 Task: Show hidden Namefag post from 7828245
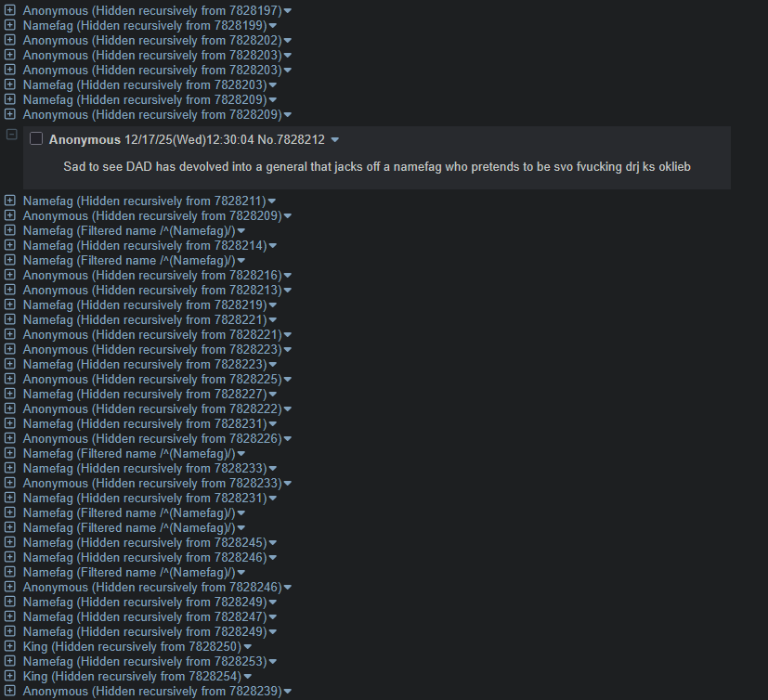[x=10, y=542]
